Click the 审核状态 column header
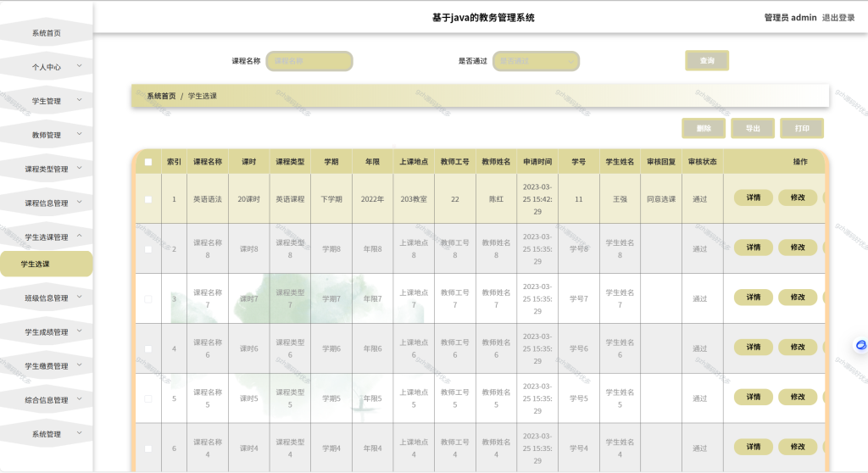Screen dimensions: 868x473 pyautogui.click(x=703, y=162)
